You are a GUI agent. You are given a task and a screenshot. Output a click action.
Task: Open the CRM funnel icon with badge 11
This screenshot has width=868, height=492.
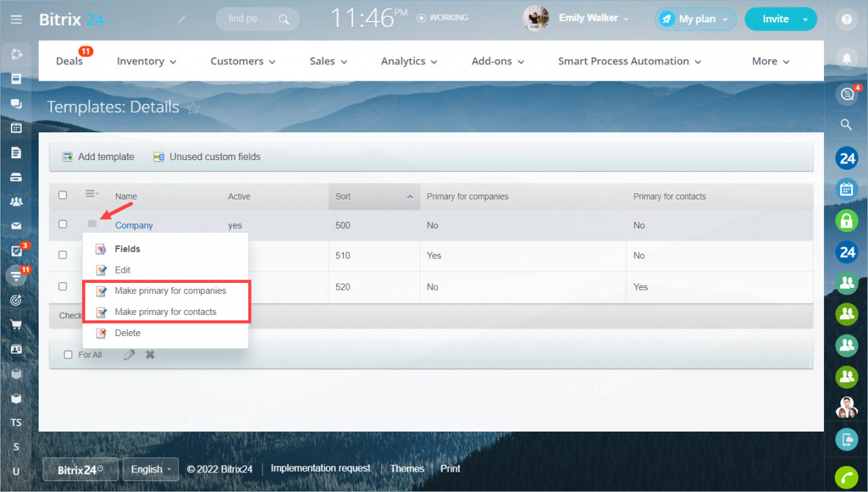(x=16, y=276)
